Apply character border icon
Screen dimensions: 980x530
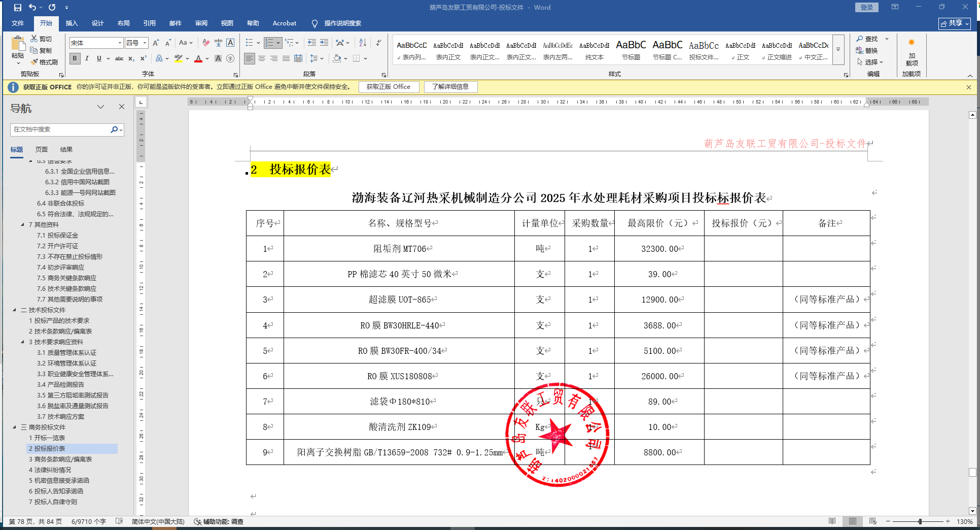[x=230, y=43]
